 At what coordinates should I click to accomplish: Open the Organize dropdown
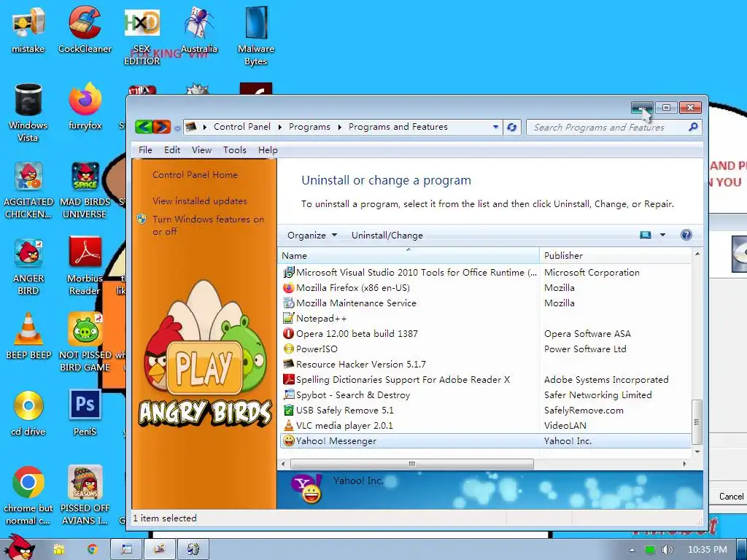pyautogui.click(x=312, y=236)
